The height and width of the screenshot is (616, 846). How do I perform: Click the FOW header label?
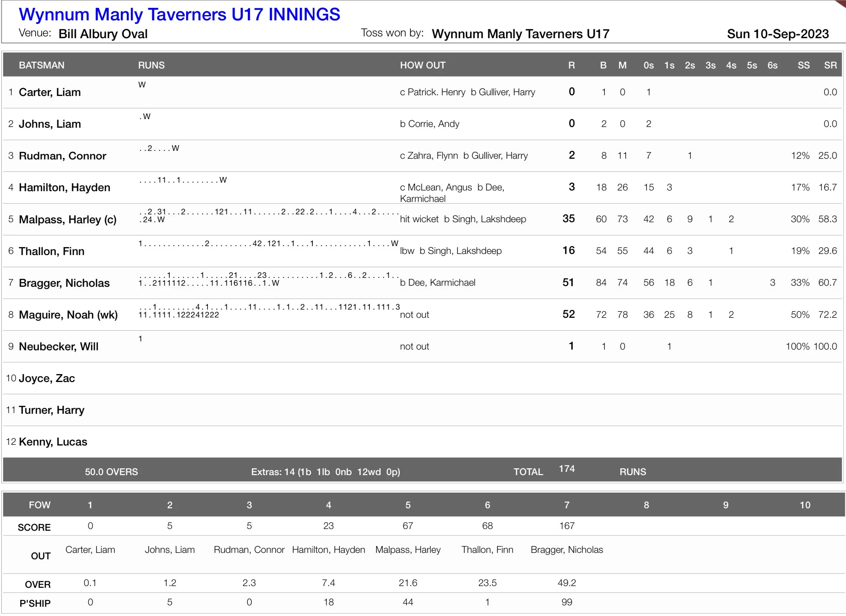click(x=40, y=505)
